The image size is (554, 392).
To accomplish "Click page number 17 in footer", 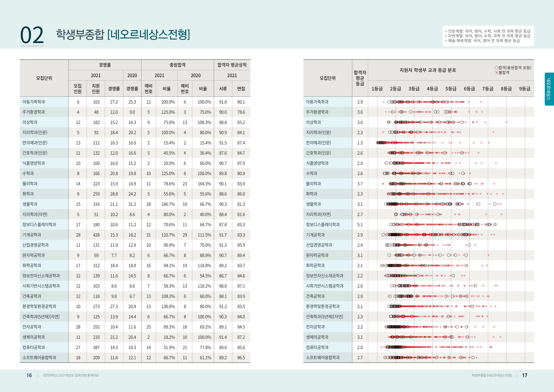I will 525,375.
